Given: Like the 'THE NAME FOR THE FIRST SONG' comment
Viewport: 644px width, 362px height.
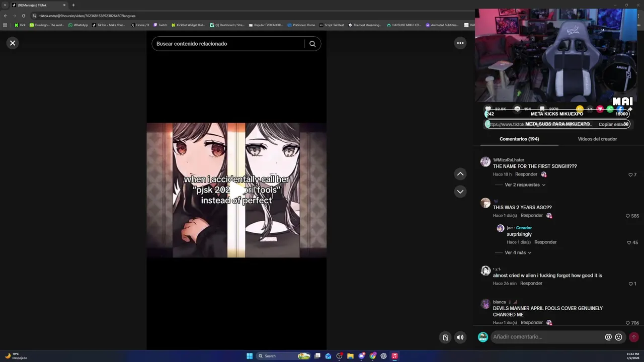Looking at the screenshot, I should [x=630, y=175].
